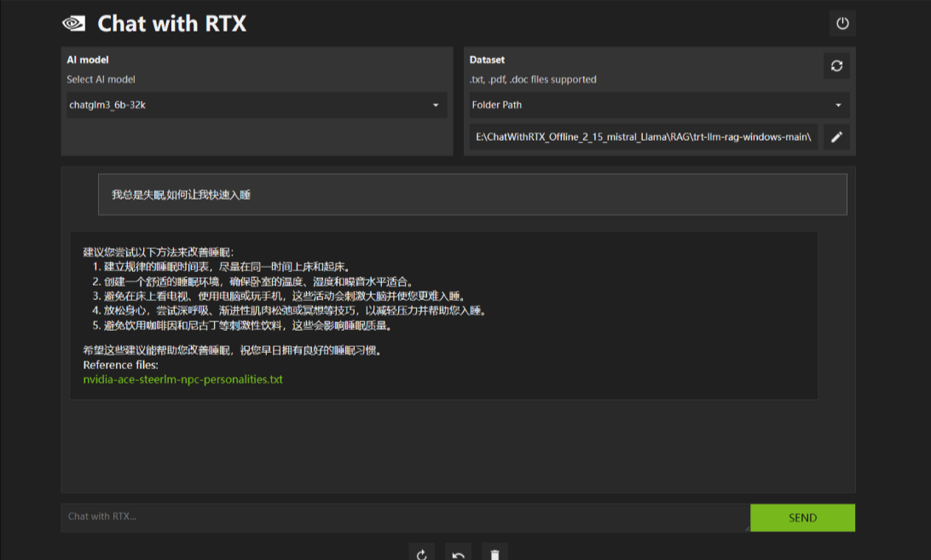Click the undo last message icon

pos(458,554)
